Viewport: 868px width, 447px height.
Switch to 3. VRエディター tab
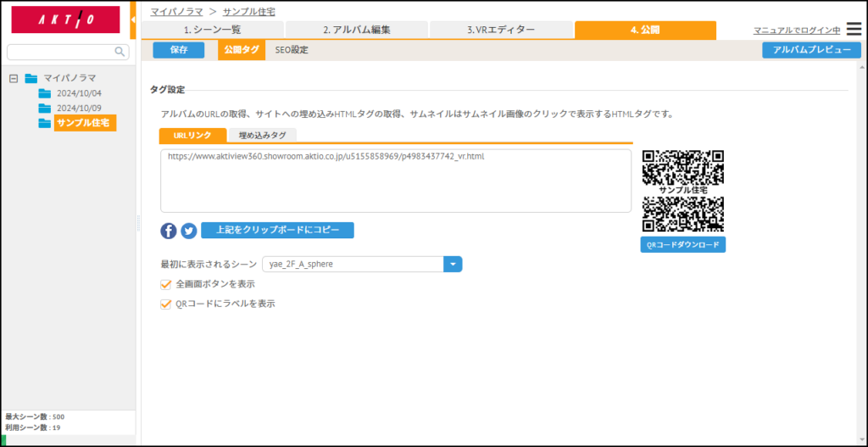pyautogui.click(x=501, y=30)
